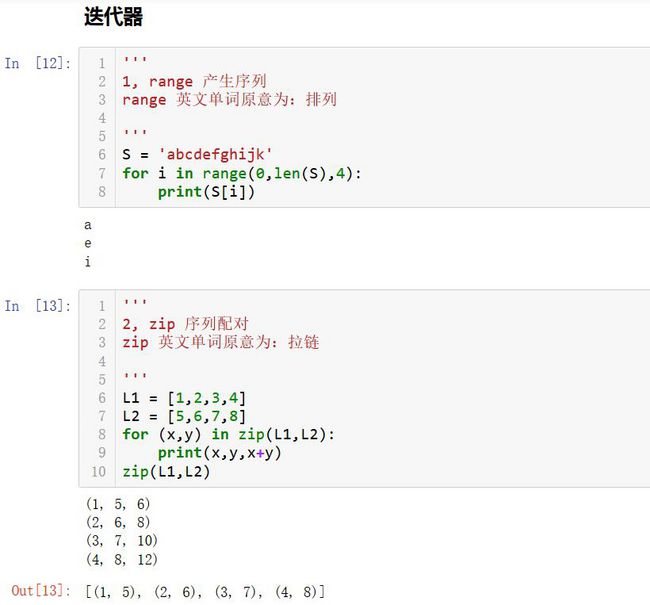This screenshot has width=650, height=605.
Task: Click the Out[13] output prompt
Action: coord(41,590)
